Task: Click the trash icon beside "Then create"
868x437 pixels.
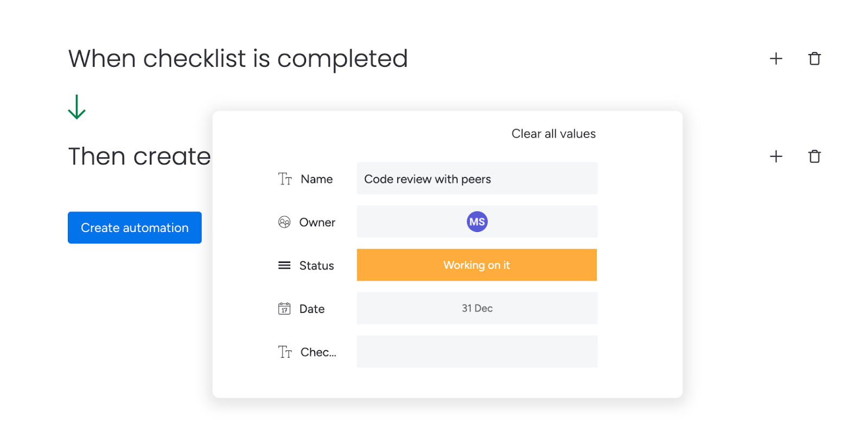Action: click(814, 157)
